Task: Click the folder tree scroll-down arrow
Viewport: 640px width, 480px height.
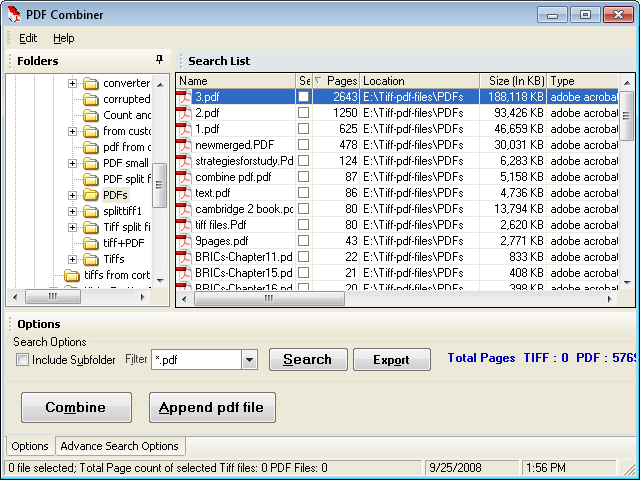Action: [160, 281]
